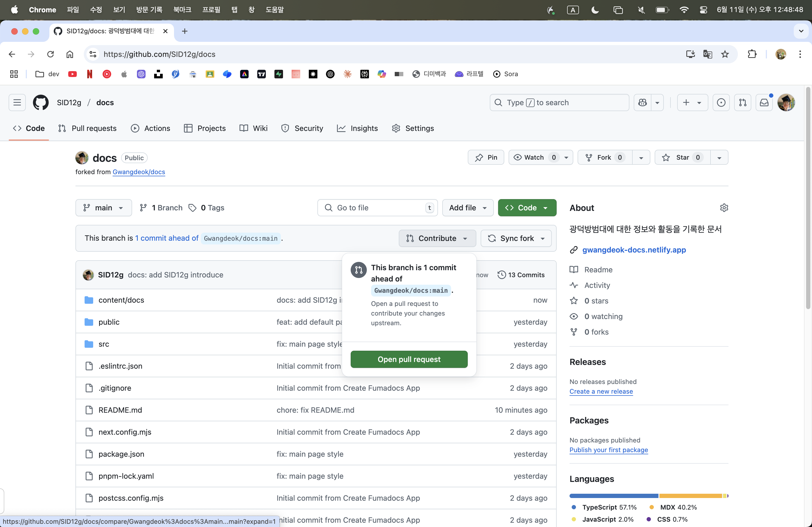Open the content/docs folder
The width and height of the screenshot is (812, 527).
pos(121,300)
